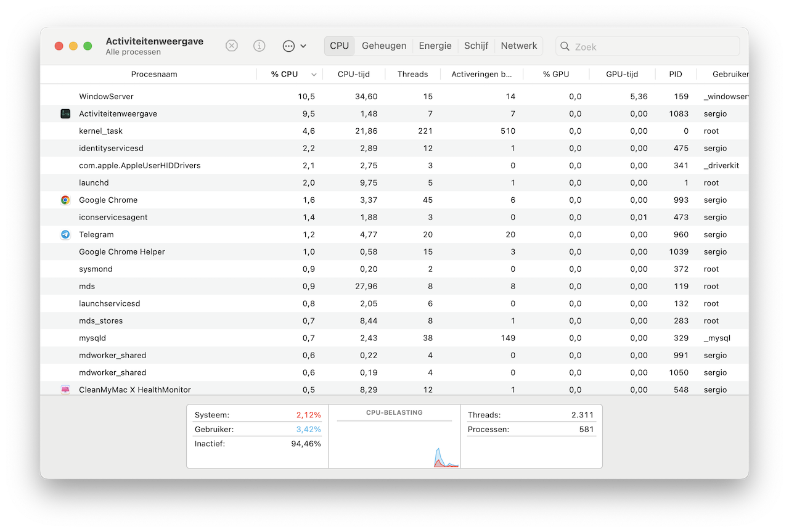
Task: Click the stop process (X) icon
Action: [231, 46]
